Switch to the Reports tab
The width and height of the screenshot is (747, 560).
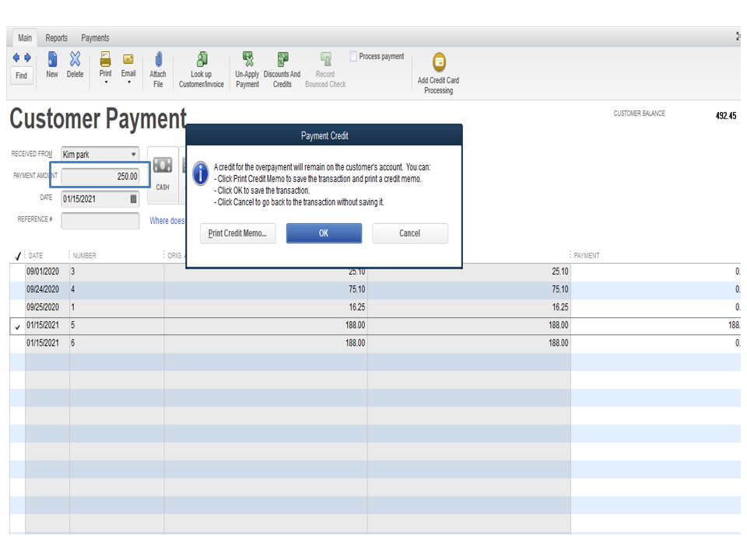56,37
